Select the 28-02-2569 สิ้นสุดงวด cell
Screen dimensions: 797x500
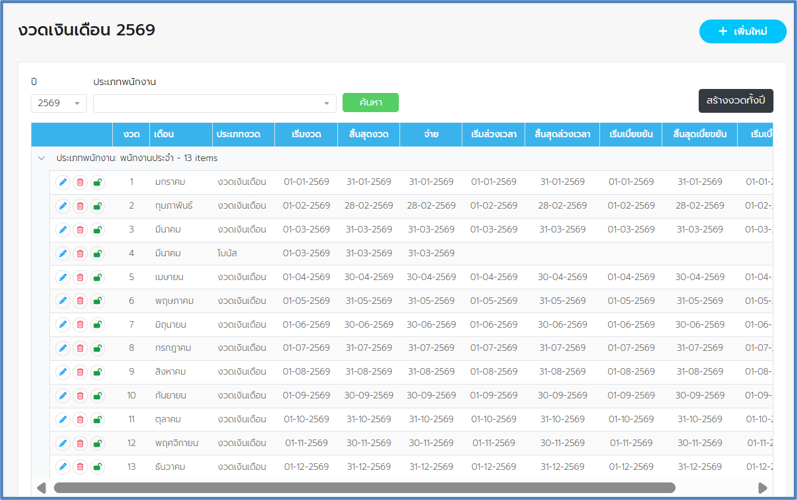[x=369, y=206]
